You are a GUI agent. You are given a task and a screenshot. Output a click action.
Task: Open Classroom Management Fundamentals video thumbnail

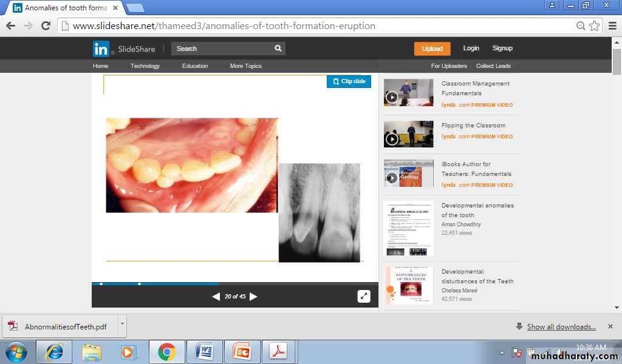point(408,93)
